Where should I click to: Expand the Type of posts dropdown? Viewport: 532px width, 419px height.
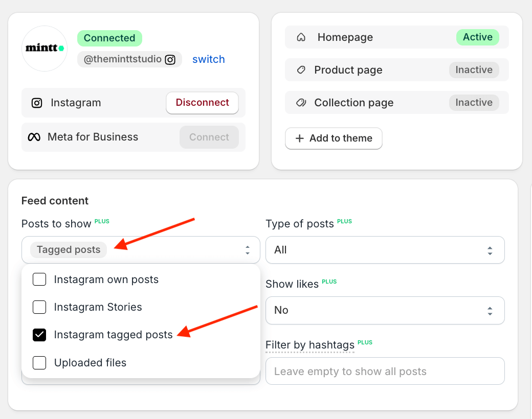pyautogui.click(x=385, y=250)
